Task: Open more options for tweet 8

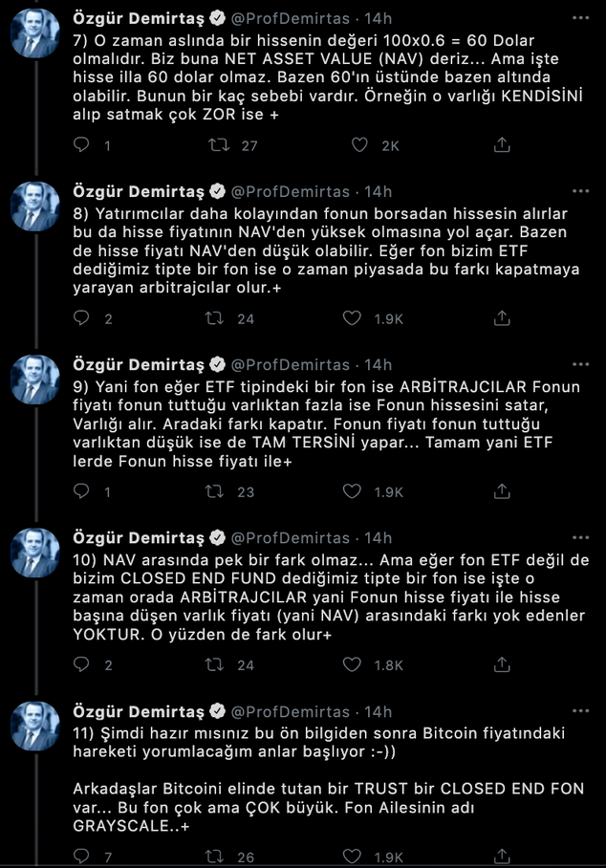Action: [x=580, y=191]
